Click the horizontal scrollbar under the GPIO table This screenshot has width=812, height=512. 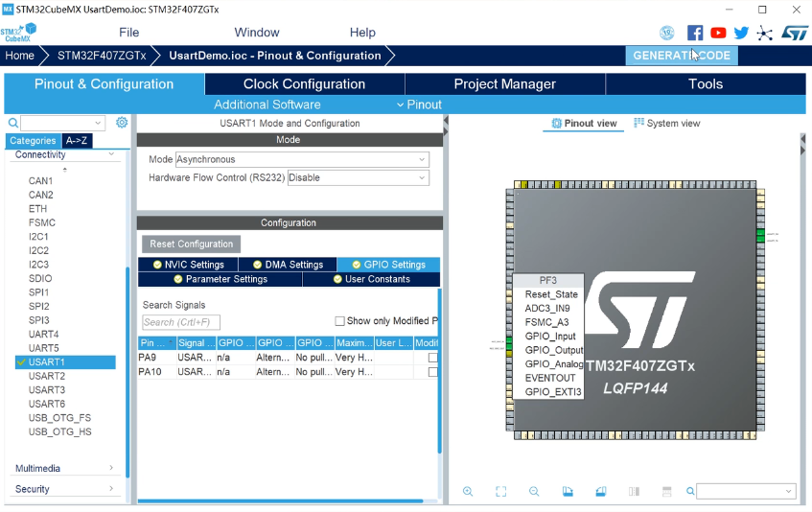pos(280,501)
